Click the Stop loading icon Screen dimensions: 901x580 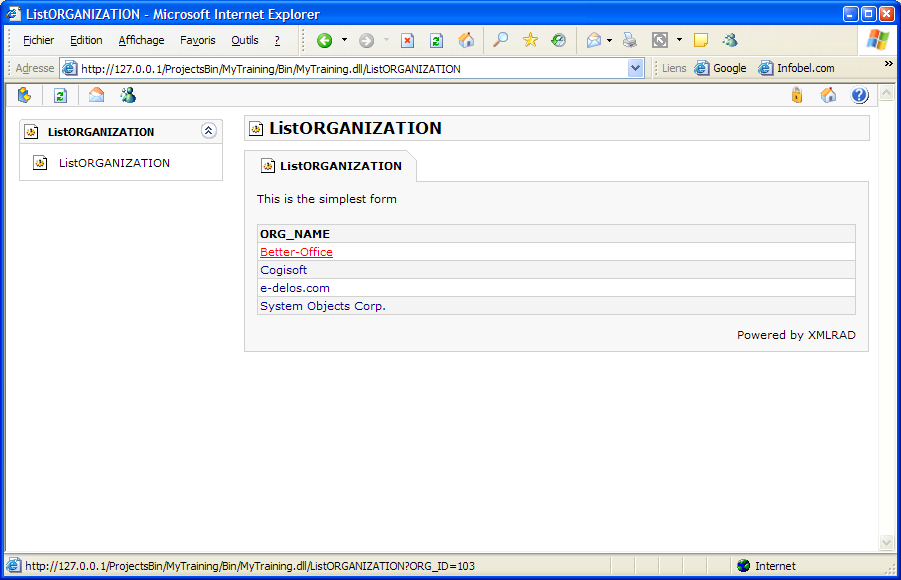point(408,41)
